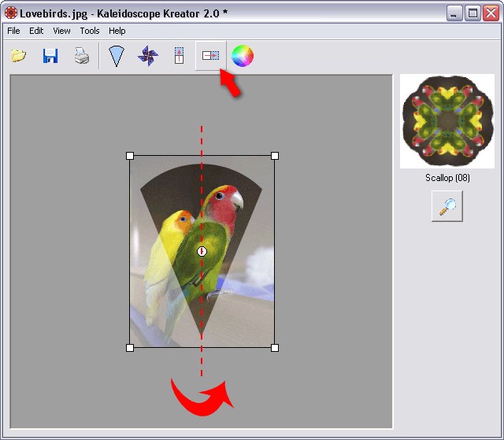The height and width of the screenshot is (440, 504).
Task: Select the top-right image resize handle
Action: click(x=275, y=156)
